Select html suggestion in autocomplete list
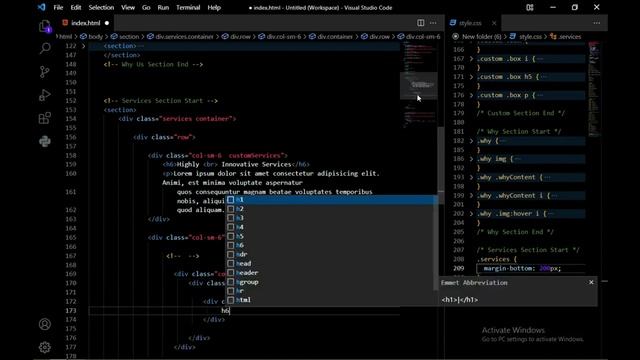The height and width of the screenshot is (360, 640). pyautogui.click(x=331, y=300)
